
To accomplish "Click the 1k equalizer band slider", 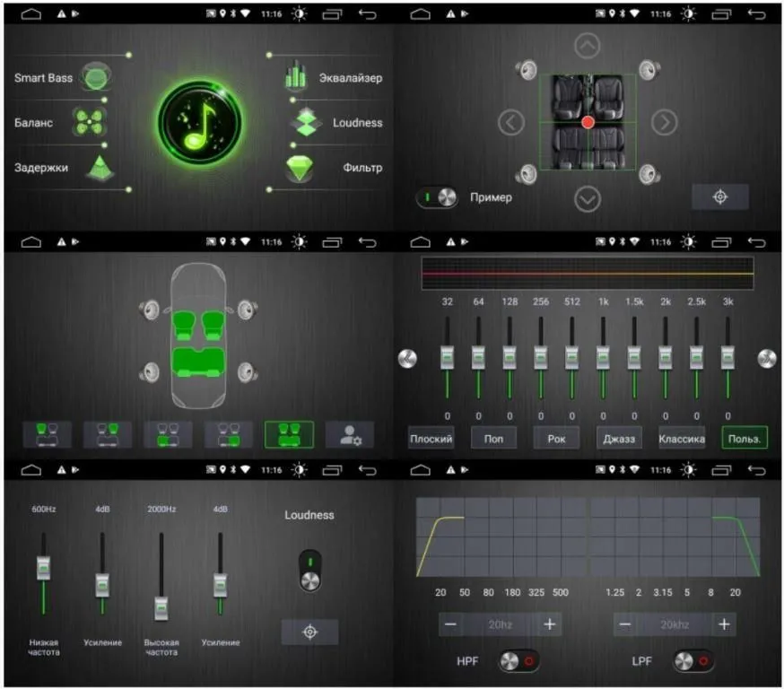I will (603, 358).
